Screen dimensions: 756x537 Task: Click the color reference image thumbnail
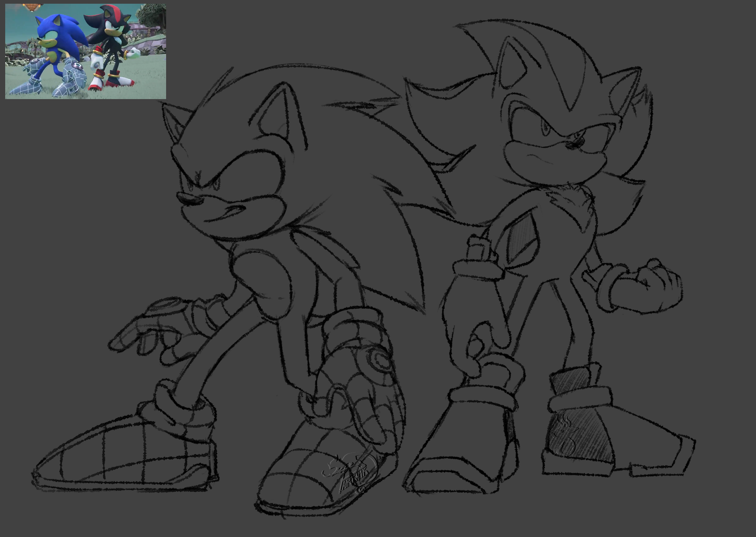click(85, 51)
